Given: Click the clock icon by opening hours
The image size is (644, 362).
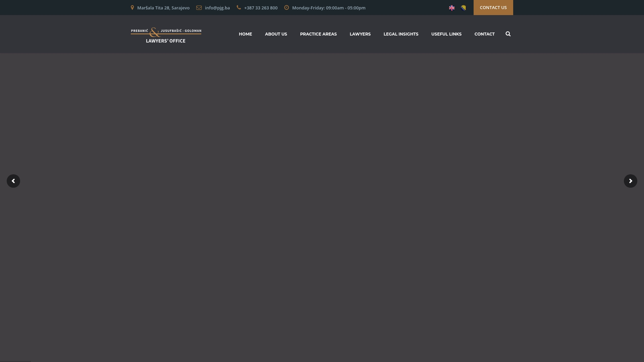Looking at the screenshot, I should point(286,7).
